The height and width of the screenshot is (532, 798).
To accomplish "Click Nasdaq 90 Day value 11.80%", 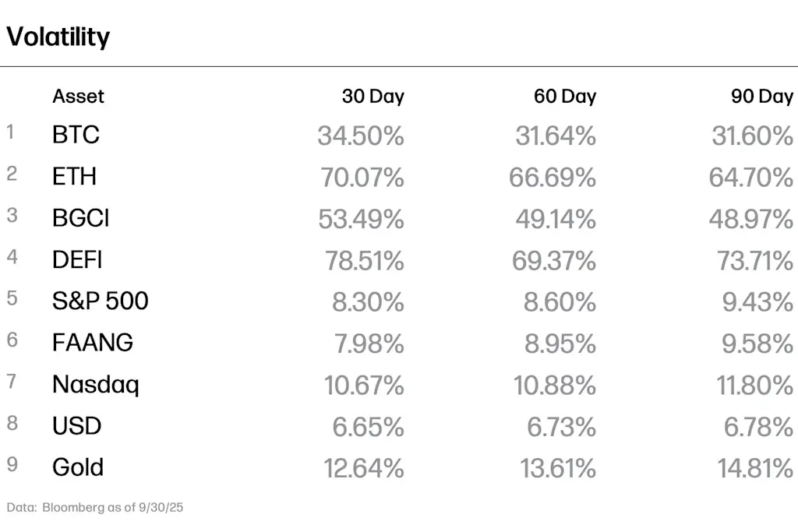I will [x=754, y=386].
